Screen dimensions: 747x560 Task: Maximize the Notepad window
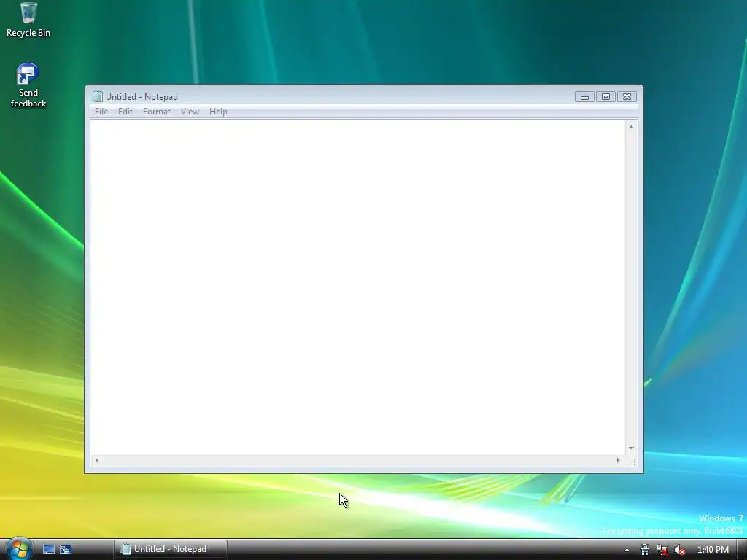click(605, 97)
